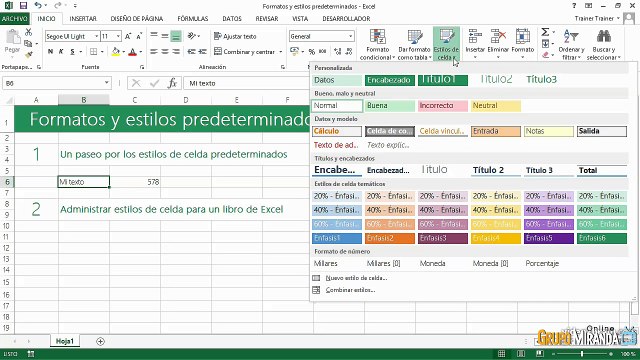Apply the Énfasis5 purple style
This screenshot has height=360, width=640.
(549, 238)
